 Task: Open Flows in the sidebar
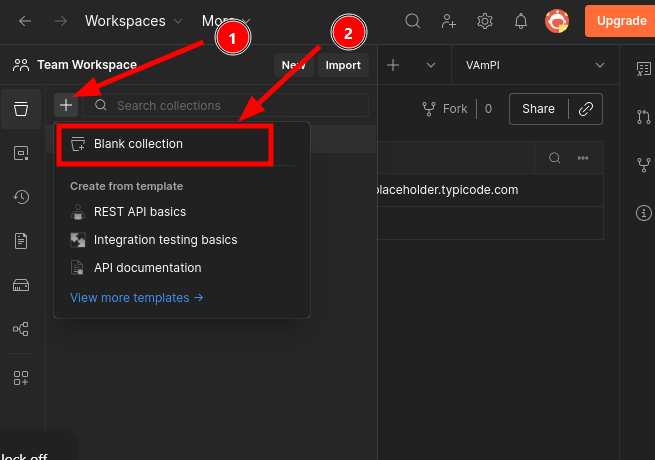[21, 329]
